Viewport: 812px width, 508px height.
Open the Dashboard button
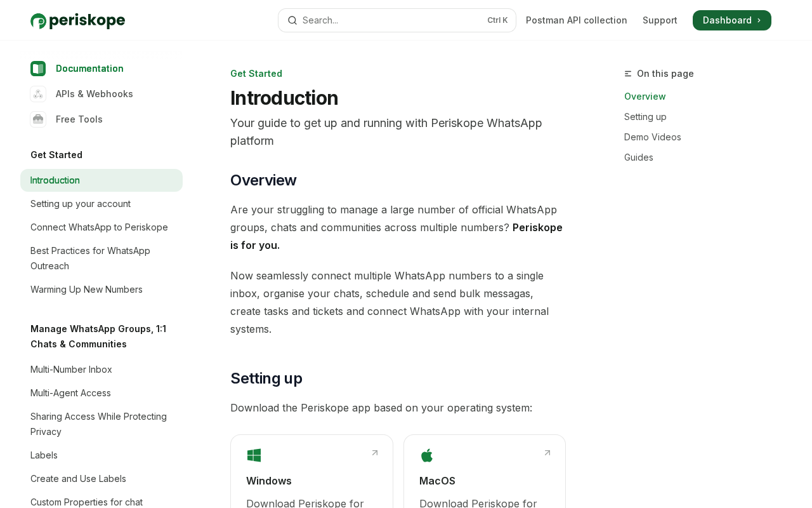click(x=731, y=20)
